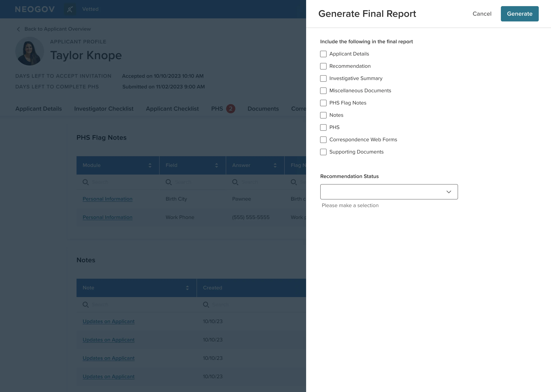
Task: Check the Notes checkbox
Action: [x=323, y=115]
